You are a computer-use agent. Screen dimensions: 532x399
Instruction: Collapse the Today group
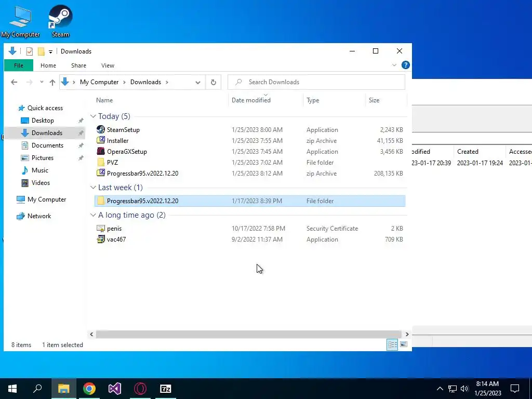(93, 116)
